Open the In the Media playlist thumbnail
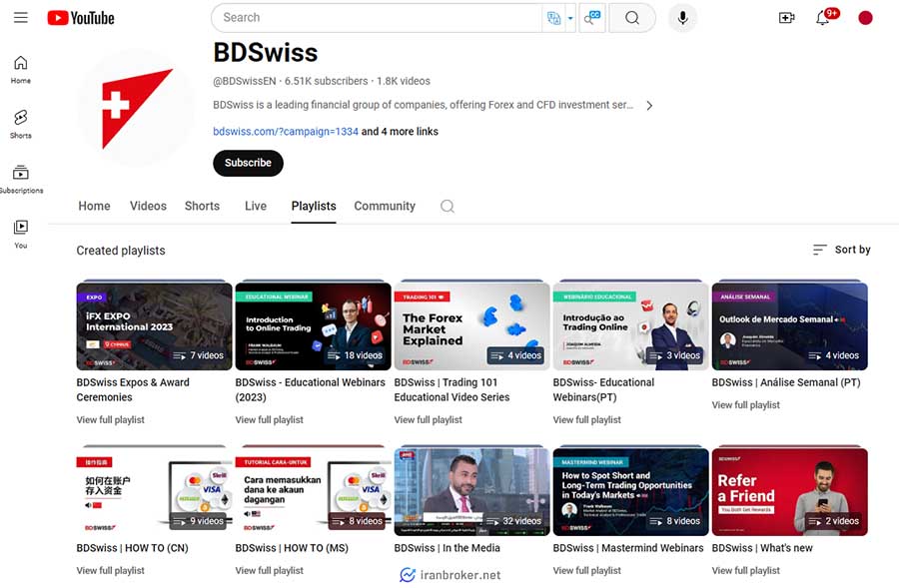Screen dimensions: 899x588 [x=471, y=492]
